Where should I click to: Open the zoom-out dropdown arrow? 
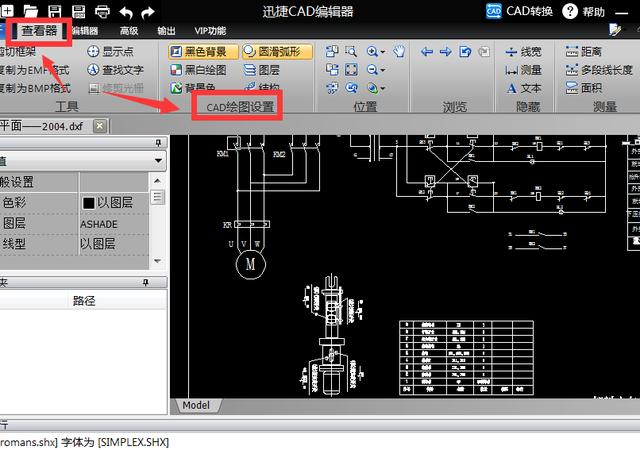(x=383, y=70)
